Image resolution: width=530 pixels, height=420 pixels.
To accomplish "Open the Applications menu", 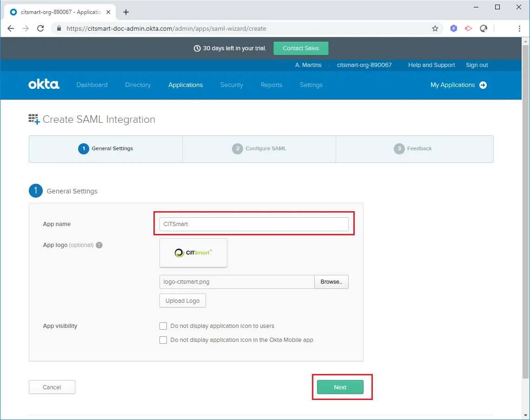I will click(185, 85).
